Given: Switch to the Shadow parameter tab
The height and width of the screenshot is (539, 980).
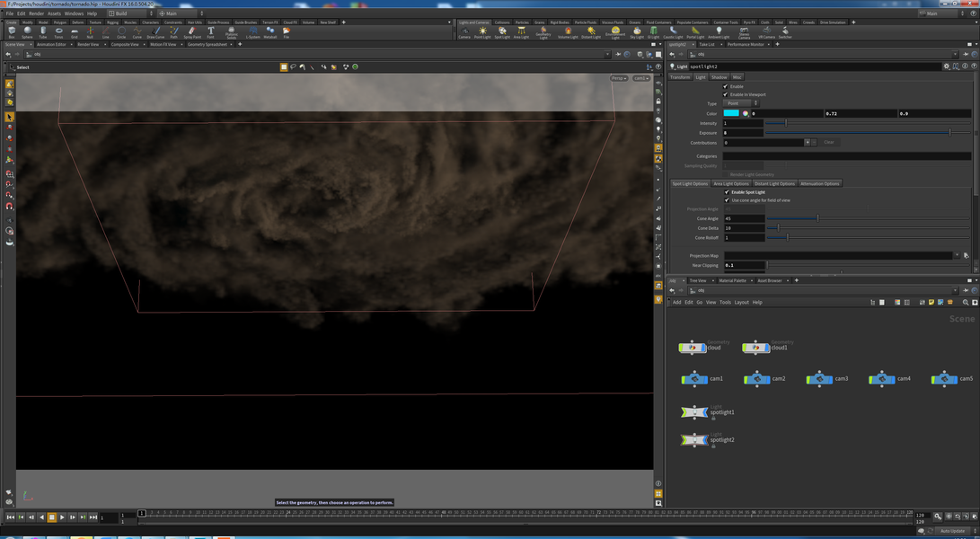Looking at the screenshot, I should (x=719, y=77).
